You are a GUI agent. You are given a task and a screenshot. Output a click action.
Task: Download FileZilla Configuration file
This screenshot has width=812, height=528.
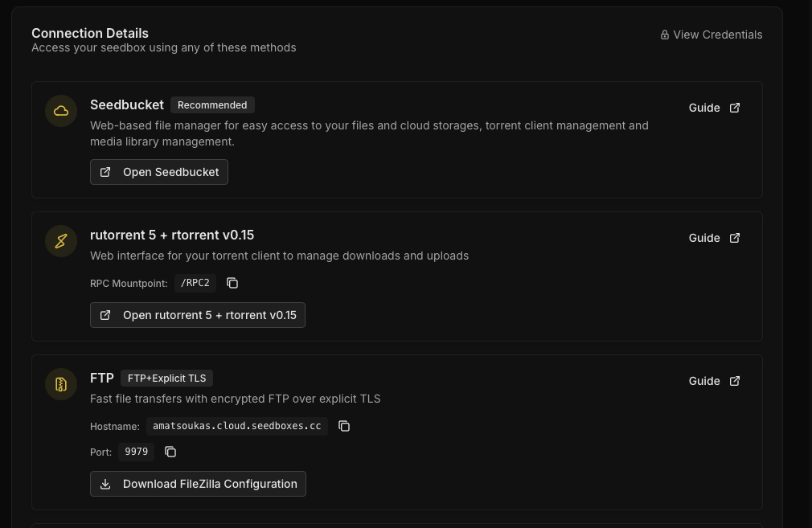click(x=198, y=484)
